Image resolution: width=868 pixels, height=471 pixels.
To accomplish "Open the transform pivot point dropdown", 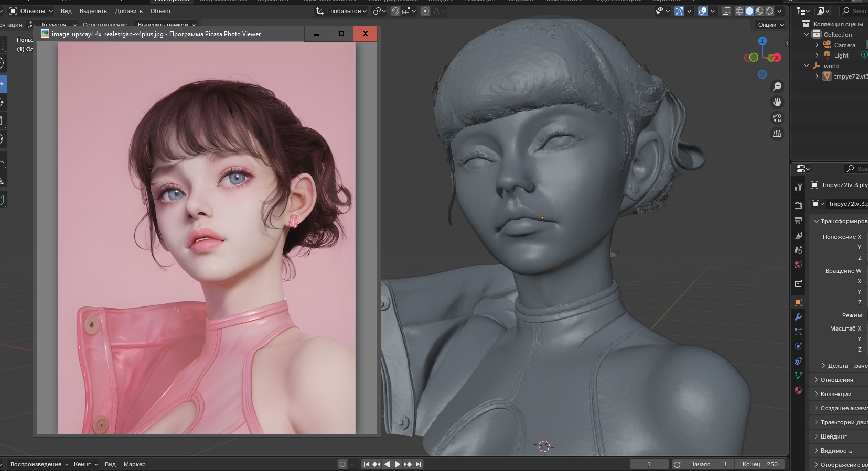I will 379,11.
